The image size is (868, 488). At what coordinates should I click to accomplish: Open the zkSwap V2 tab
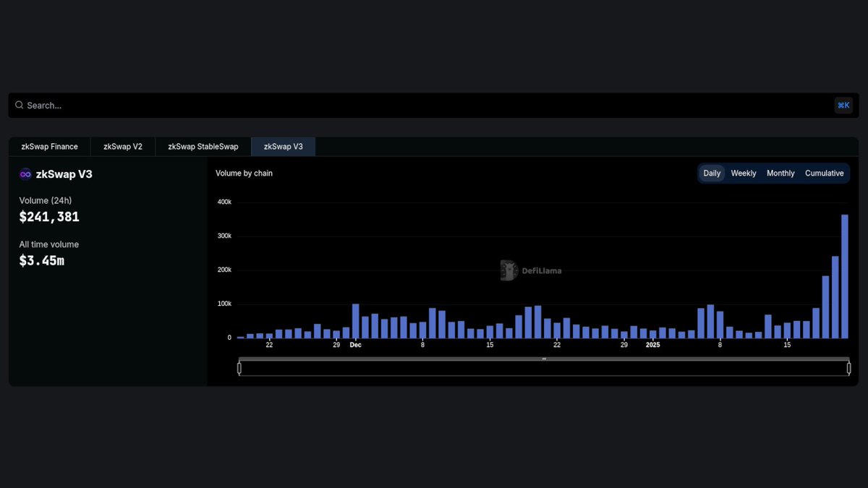pos(123,147)
